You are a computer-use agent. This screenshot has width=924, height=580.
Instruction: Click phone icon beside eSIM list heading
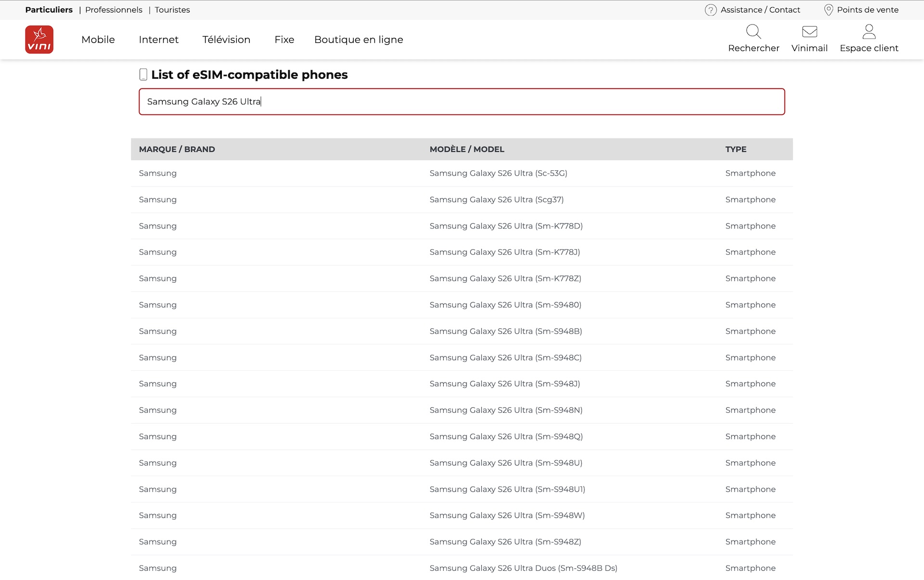(x=143, y=75)
